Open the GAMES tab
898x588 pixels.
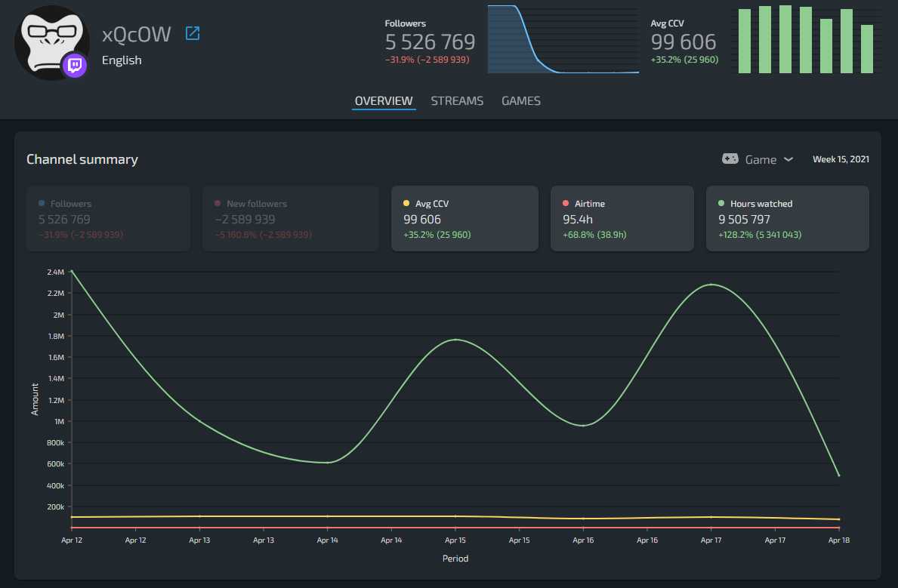coord(521,100)
